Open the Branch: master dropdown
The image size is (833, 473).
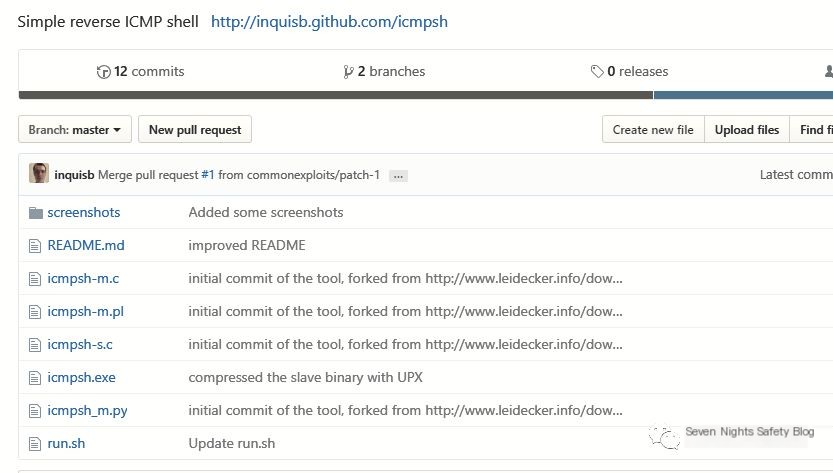(x=75, y=130)
